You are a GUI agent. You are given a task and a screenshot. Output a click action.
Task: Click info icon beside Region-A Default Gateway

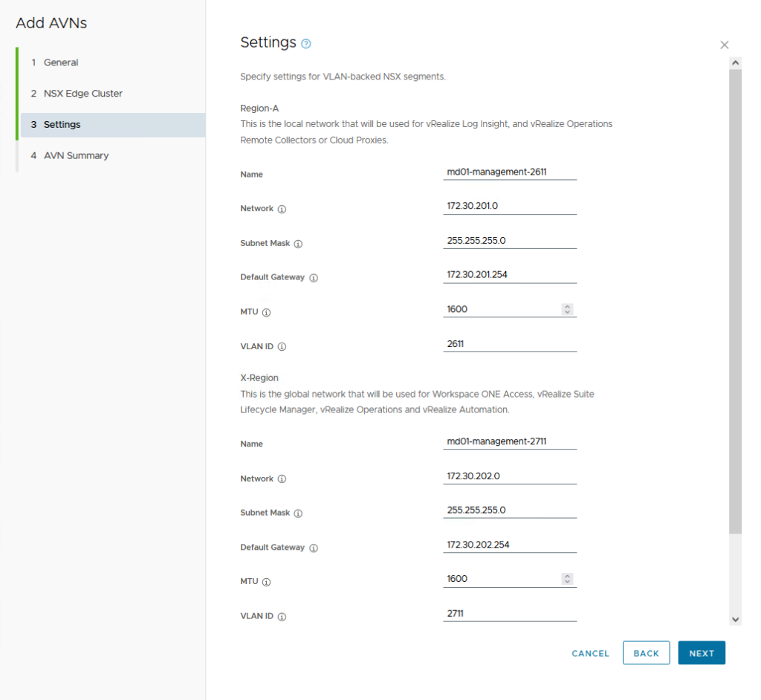point(313,278)
